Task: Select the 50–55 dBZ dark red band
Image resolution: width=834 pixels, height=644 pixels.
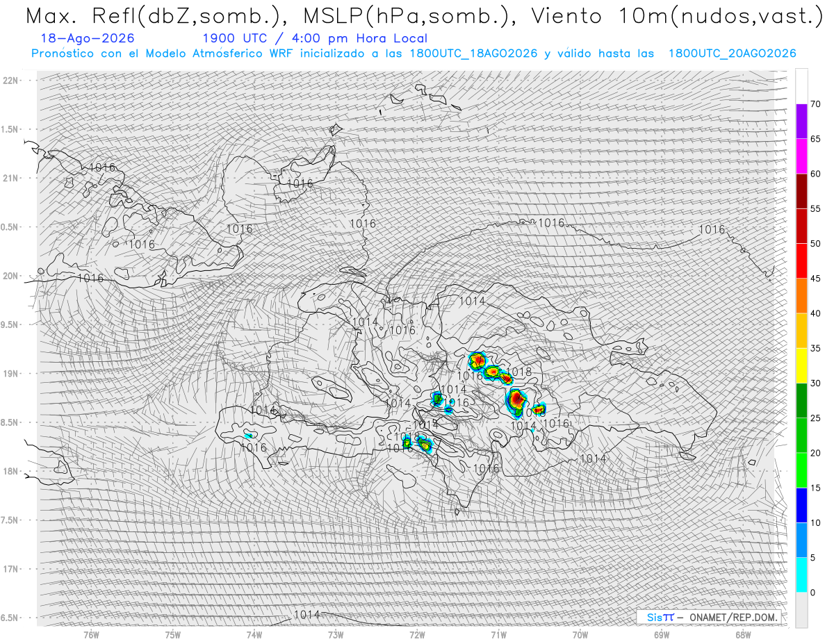Action: [801, 226]
